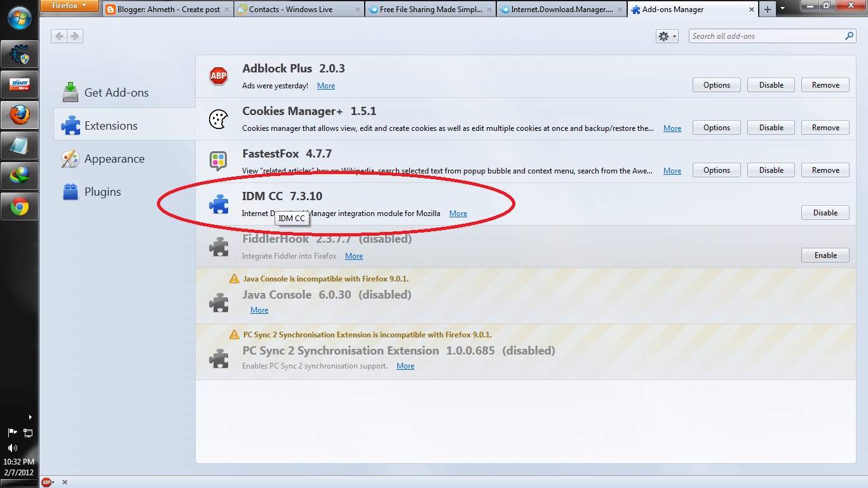This screenshot has height=488, width=868.
Task: Click the ABP icon in add-on bar
Action: [47, 482]
